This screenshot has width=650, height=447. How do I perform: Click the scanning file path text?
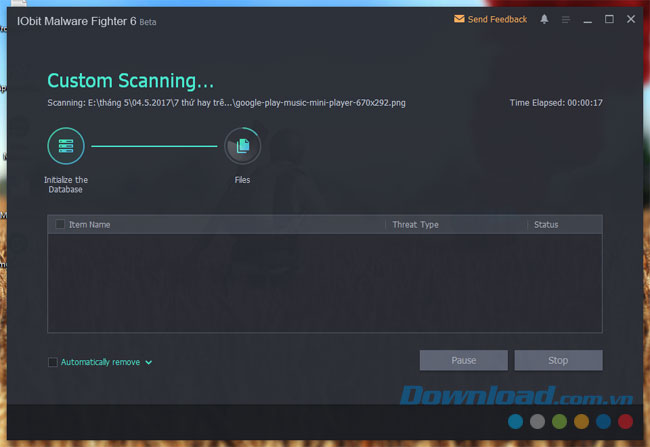pos(226,103)
